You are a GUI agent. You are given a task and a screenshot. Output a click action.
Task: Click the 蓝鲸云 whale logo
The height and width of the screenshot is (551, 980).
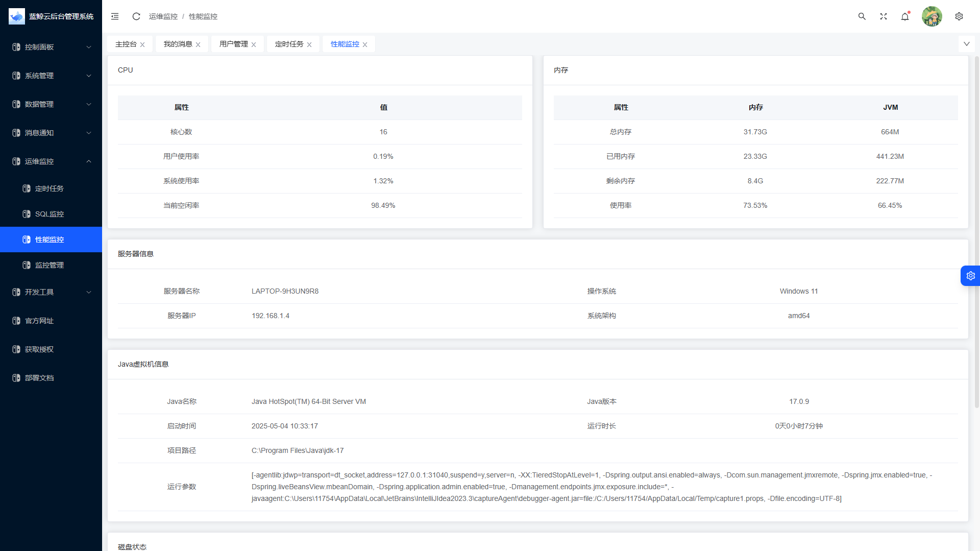[x=17, y=16]
